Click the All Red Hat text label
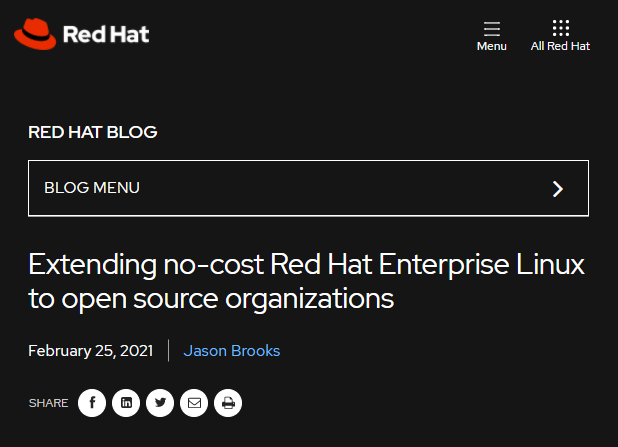Image resolution: width=618 pixels, height=447 pixels. click(x=560, y=46)
